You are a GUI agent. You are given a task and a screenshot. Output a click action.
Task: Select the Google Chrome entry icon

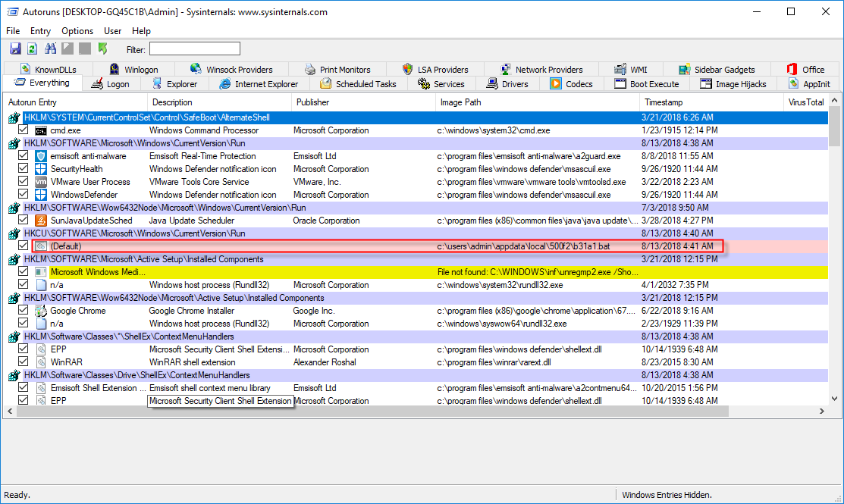pyautogui.click(x=39, y=310)
